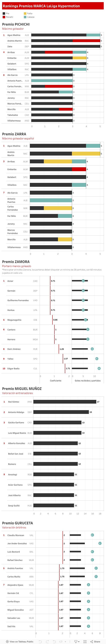Click the Undo arrow in Tableau toolbar
The image size is (106, 644).
click(40, 642)
